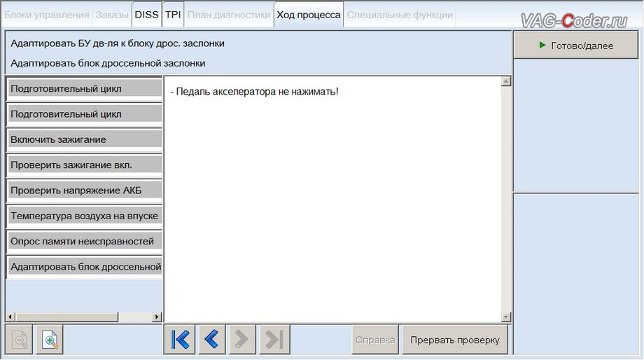Select the second Подготовительный цикл step
Screen dimensions: 644x360
click(x=85, y=114)
